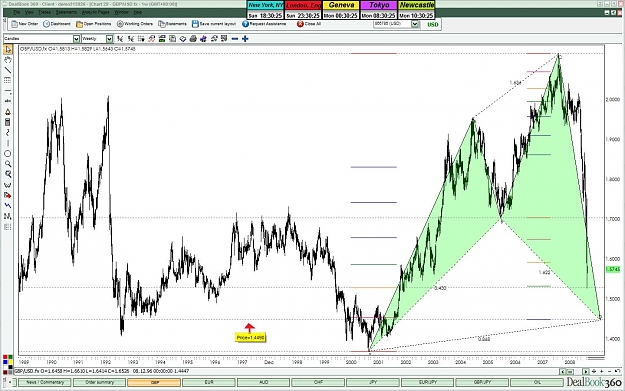The image size is (625, 391).
Task: Open the Dashboard
Action: [x=57, y=24]
